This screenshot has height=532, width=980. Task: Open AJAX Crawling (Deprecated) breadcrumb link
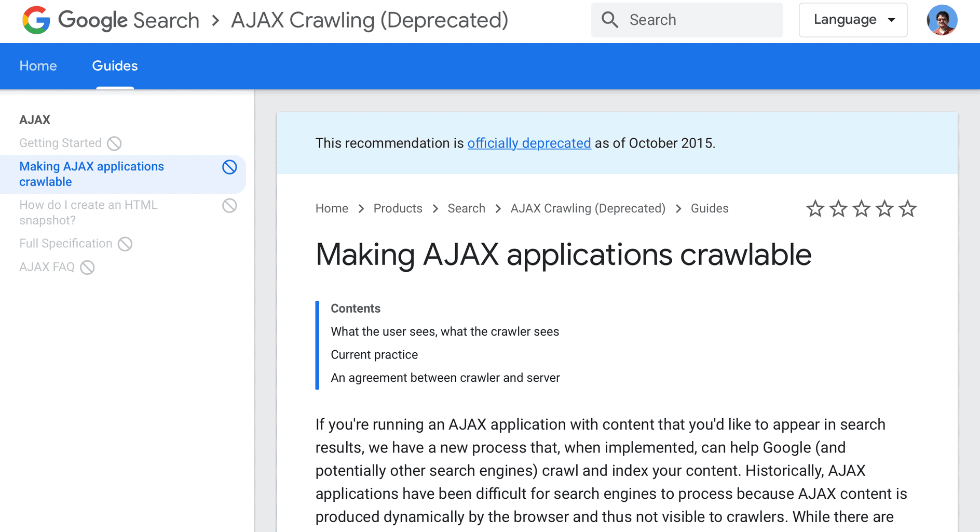[x=588, y=208]
